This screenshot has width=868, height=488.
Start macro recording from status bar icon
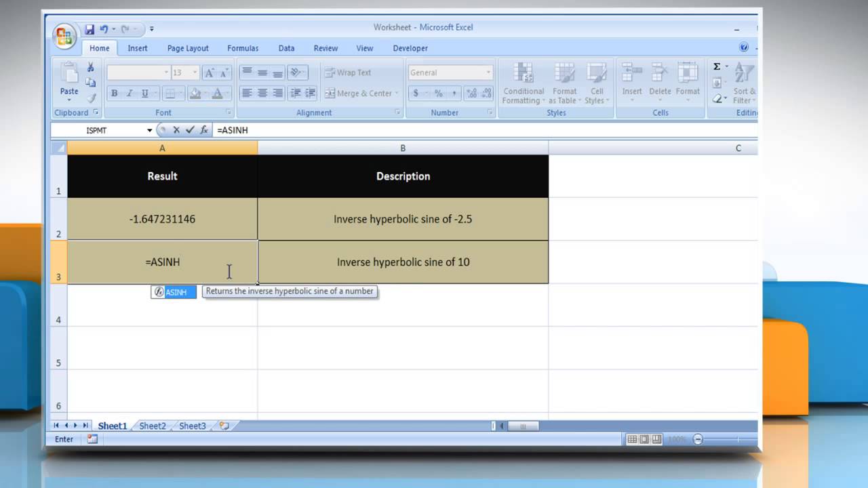tap(92, 439)
